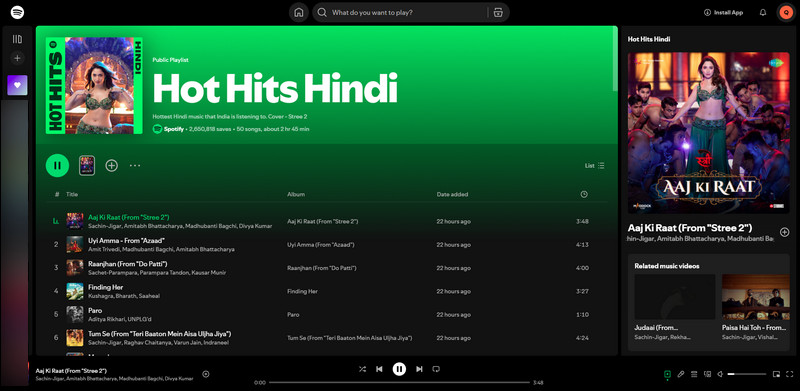This screenshot has width=800, height=391.
Task: Open the miniplayer
Action: 776,374
